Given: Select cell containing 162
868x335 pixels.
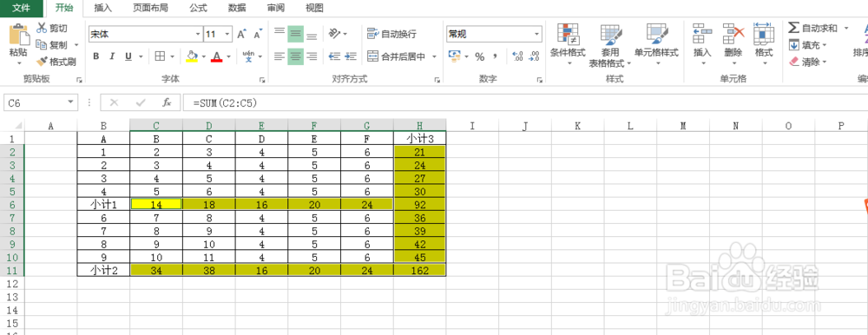Looking at the screenshot, I should coord(419,270).
